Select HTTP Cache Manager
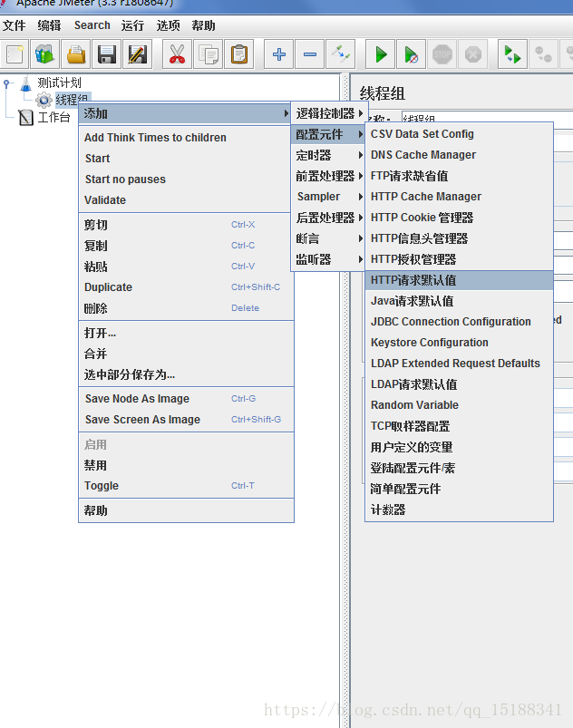This screenshot has width=573, height=728. click(x=460, y=197)
